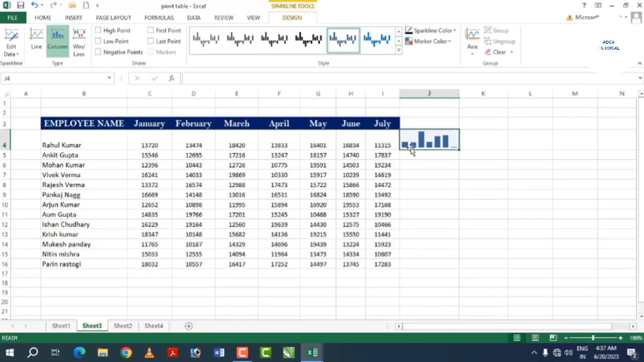
Task: Switch to Sheet4 tab
Action: 154,326
